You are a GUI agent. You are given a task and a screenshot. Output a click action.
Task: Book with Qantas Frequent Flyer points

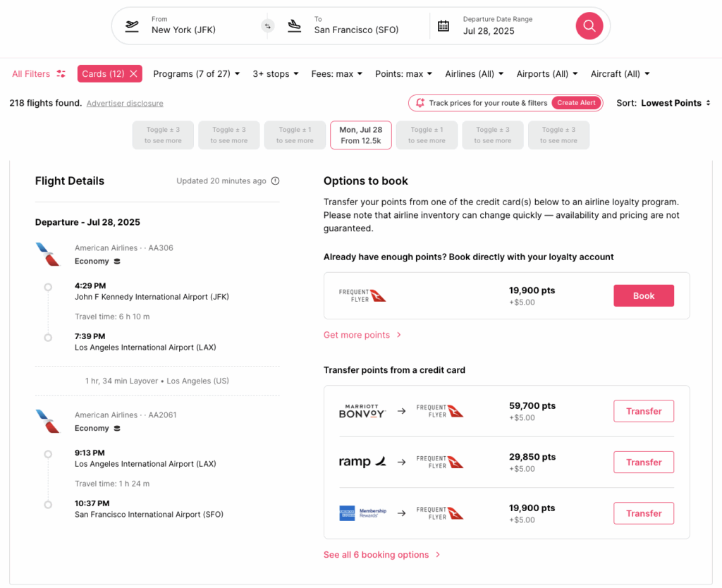(x=643, y=296)
